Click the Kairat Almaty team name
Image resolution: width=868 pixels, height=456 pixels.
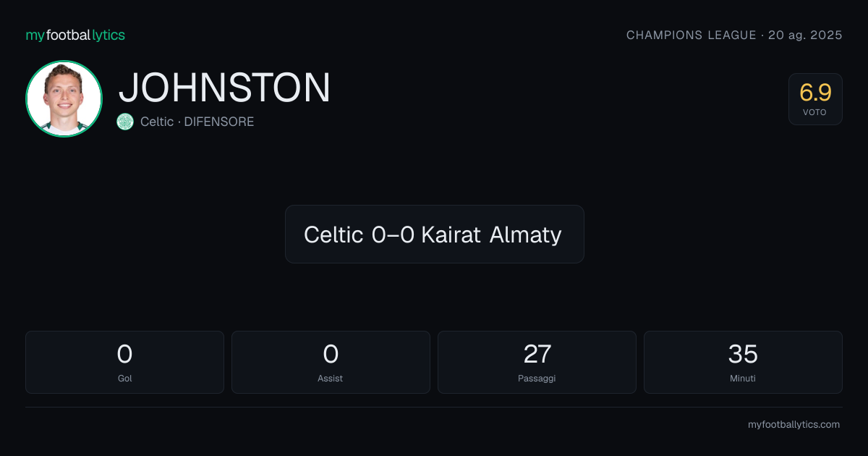click(491, 235)
